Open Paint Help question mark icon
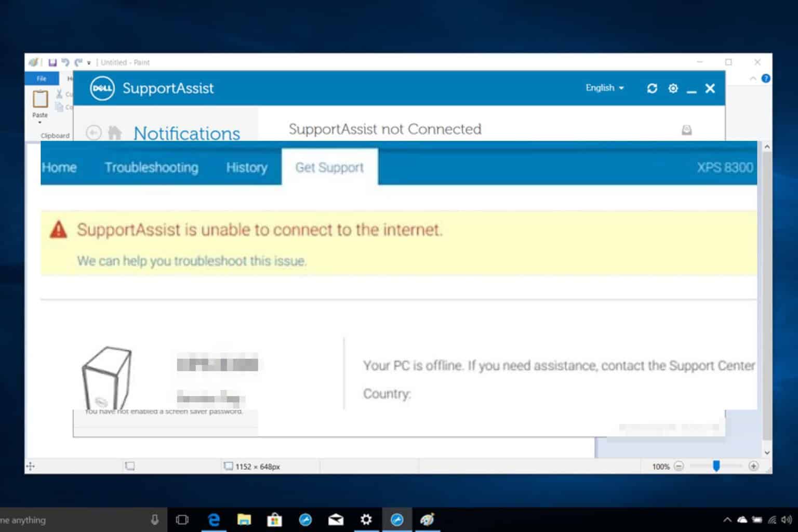 pos(765,78)
